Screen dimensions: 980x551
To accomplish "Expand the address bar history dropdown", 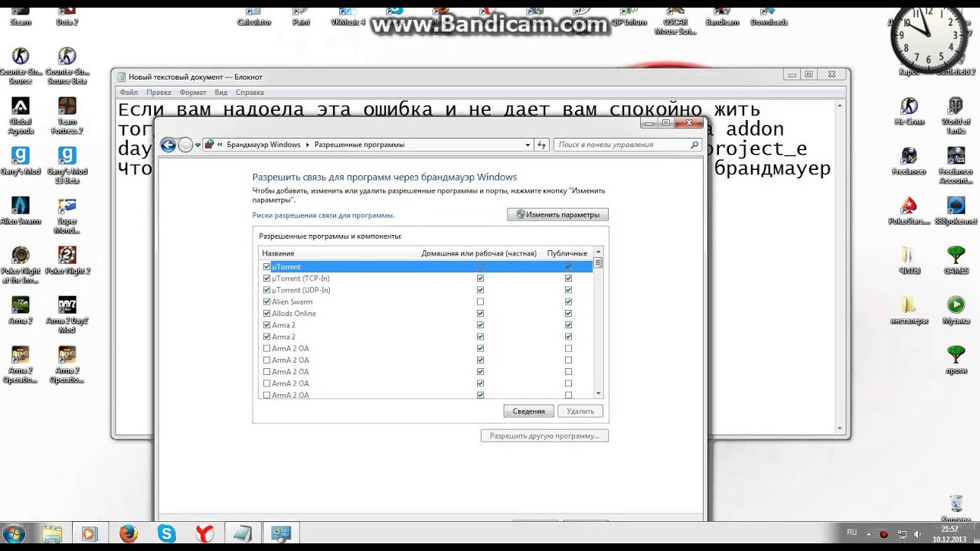I will click(528, 145).
